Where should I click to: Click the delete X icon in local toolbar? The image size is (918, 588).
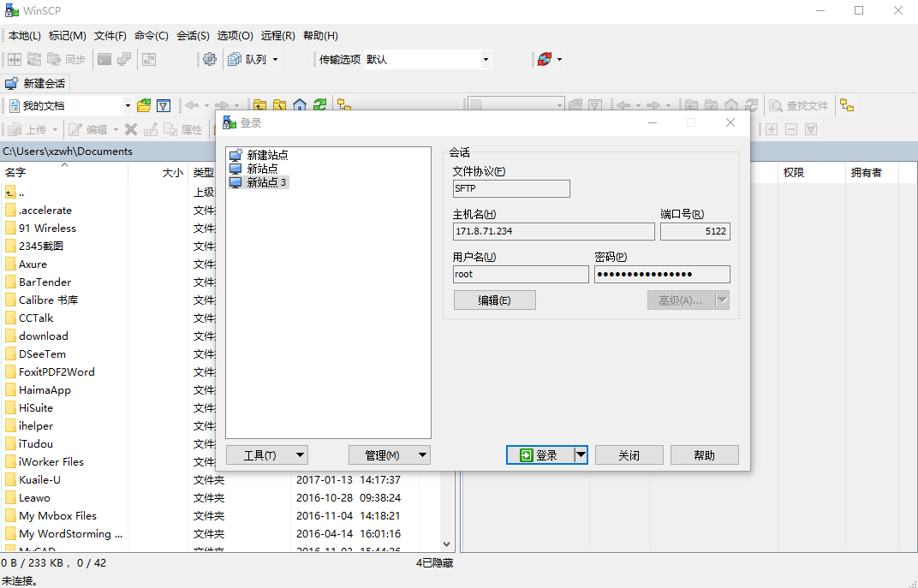pos(131,129)
